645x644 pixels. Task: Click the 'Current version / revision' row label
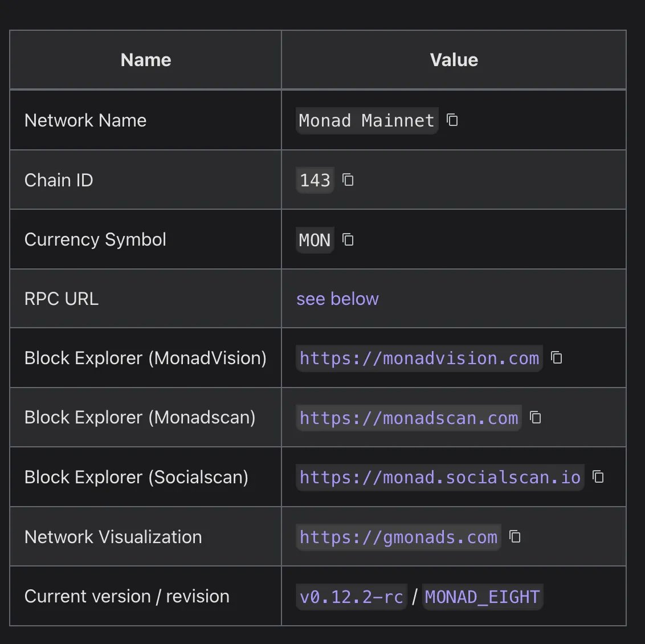tap(126, 596)
